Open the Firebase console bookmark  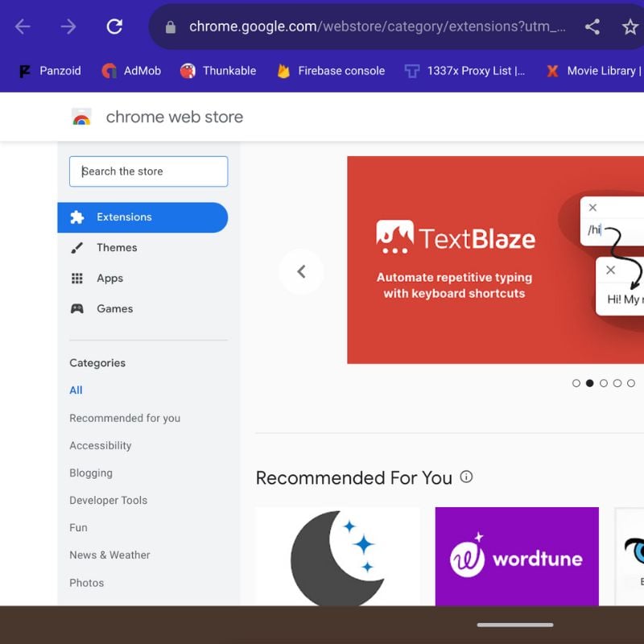coord(331,71)
